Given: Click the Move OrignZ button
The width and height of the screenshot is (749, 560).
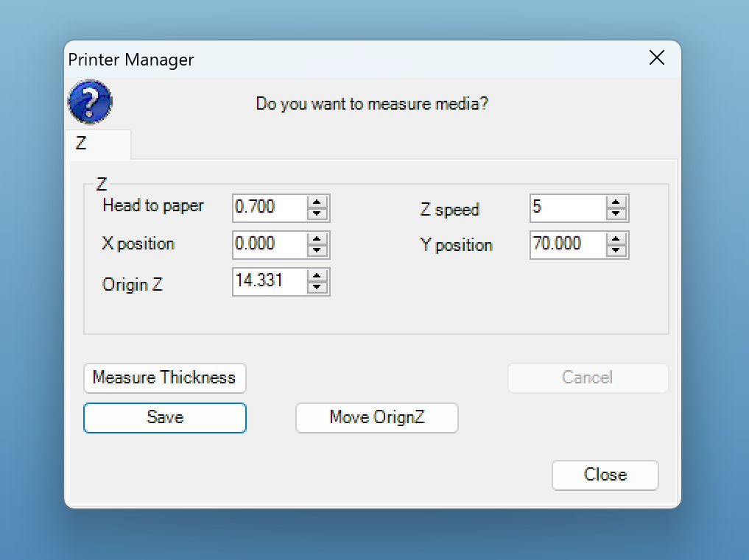Looking at the screenshot, I should [376, 418].
